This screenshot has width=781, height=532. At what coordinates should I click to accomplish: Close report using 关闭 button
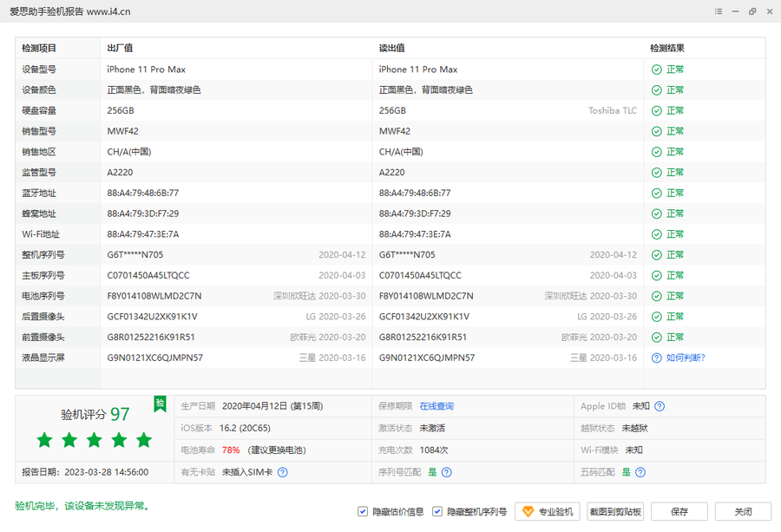pos(743,511)
